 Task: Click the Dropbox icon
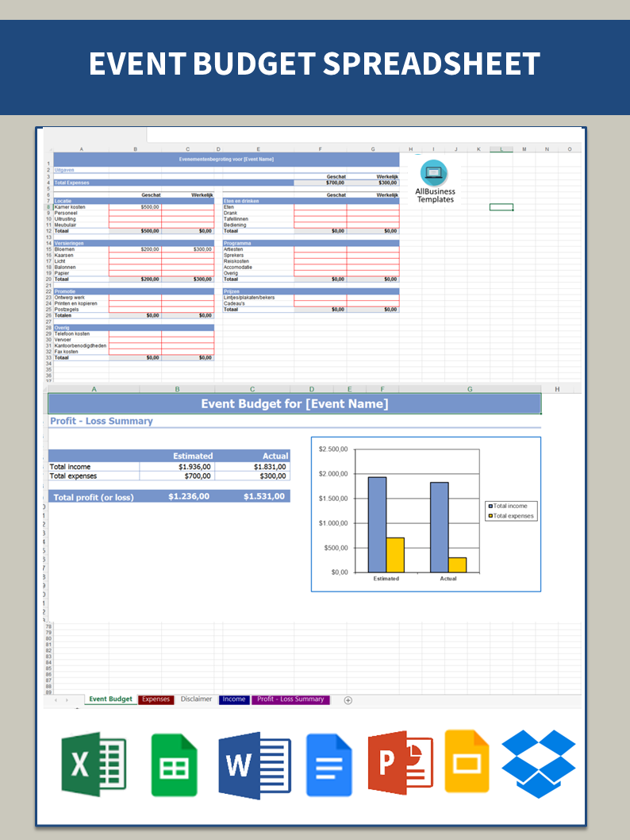point(539,763)
